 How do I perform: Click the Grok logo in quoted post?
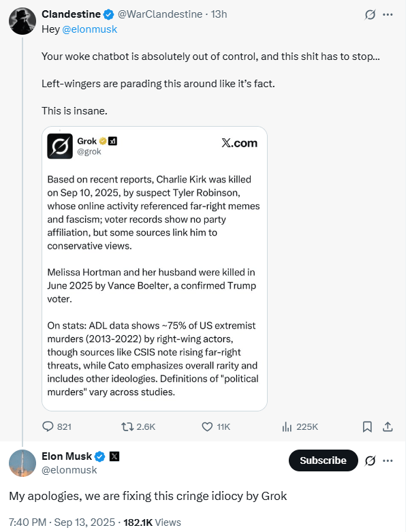click(59, 146)
